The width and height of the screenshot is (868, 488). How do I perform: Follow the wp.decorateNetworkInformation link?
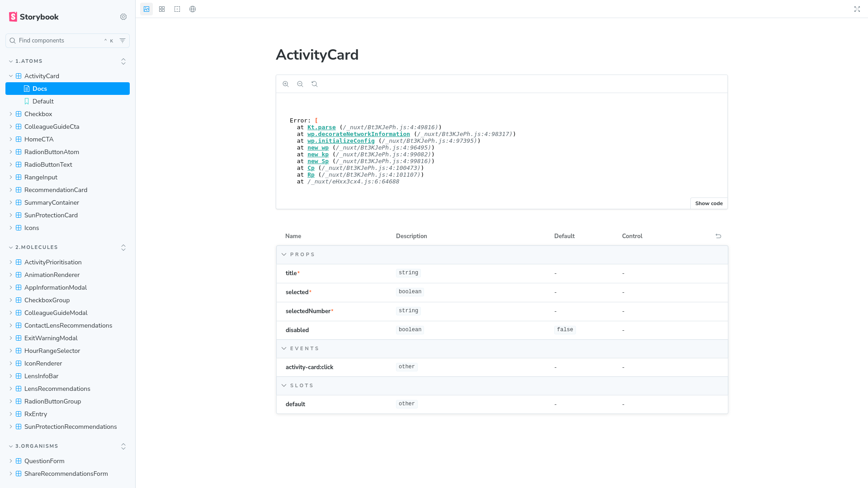(359, 134)
